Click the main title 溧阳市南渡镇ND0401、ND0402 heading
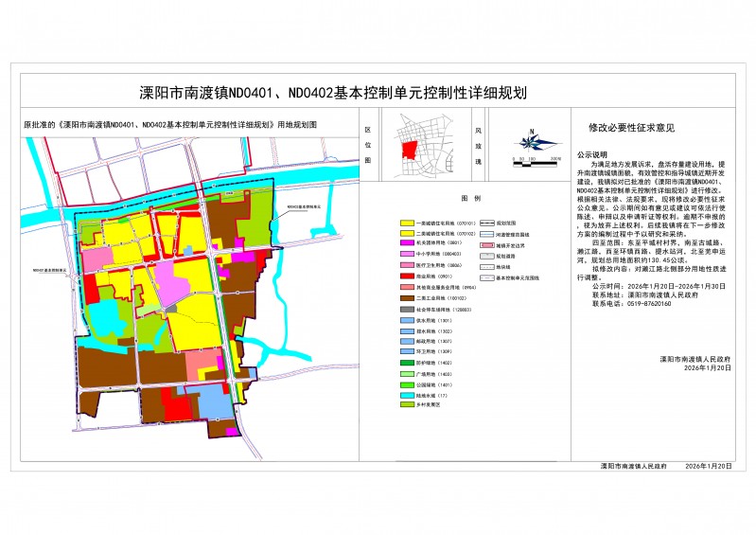The width and height of the screenshot is (756, 535). coord(332,94)
